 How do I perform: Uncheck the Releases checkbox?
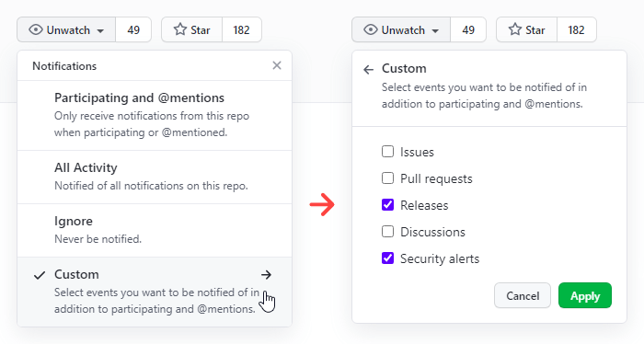pyautogui.click(x=387, y=205)
